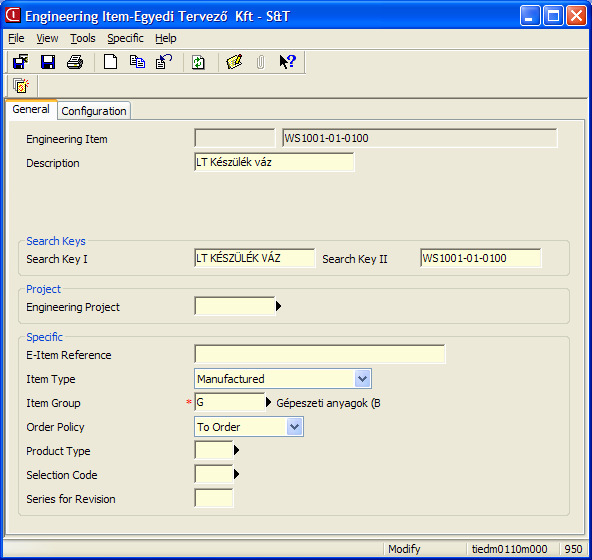This screenshot has width=592, height=560.
Task: Open the View menu
Action: click(47, 39)
